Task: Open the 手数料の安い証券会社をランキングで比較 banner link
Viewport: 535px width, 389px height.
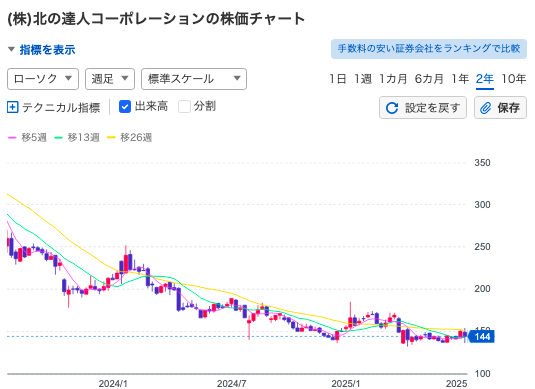Action: pos(429,49)
